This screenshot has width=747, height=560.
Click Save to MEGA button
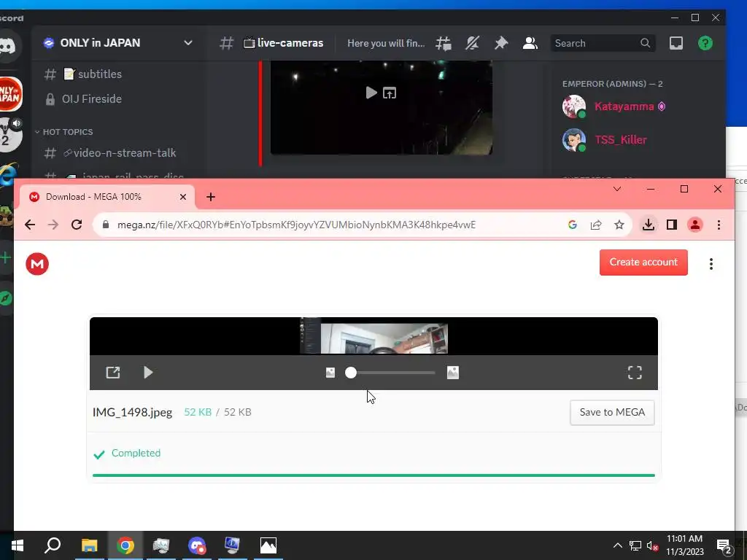[612, 413]
